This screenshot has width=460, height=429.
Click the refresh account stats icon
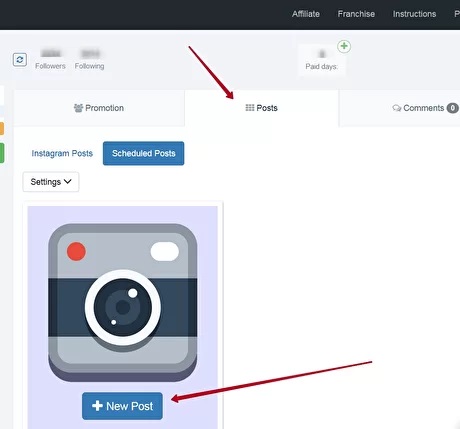coord(20,60)
